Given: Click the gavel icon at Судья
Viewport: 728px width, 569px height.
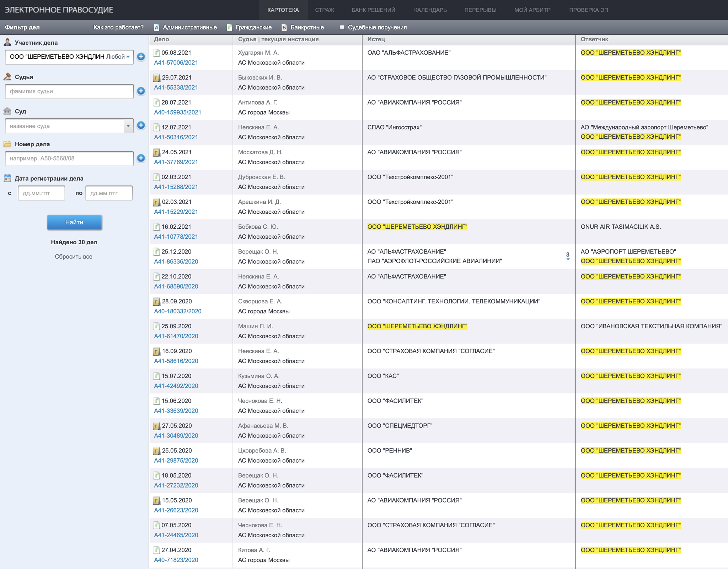Looking at the screenshot, I should [7, 76].
